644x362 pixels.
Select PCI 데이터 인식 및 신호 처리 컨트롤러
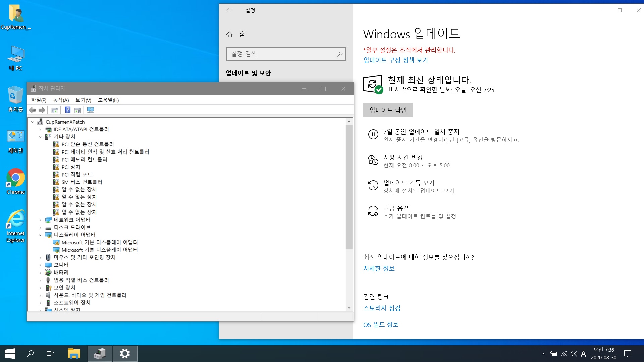(x=105, y=152)
